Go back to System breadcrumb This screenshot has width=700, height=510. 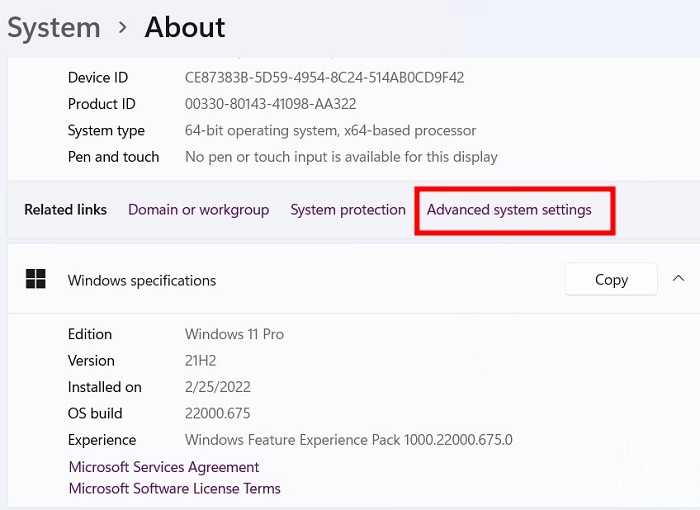[x=54, y=28]
